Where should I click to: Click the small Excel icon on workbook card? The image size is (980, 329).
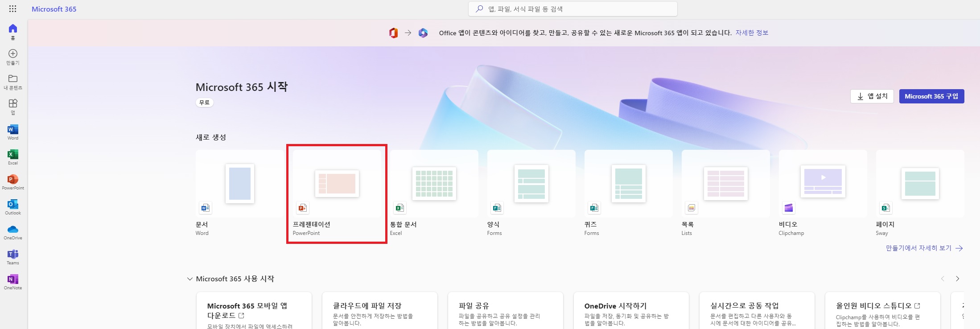click(400, 208)
